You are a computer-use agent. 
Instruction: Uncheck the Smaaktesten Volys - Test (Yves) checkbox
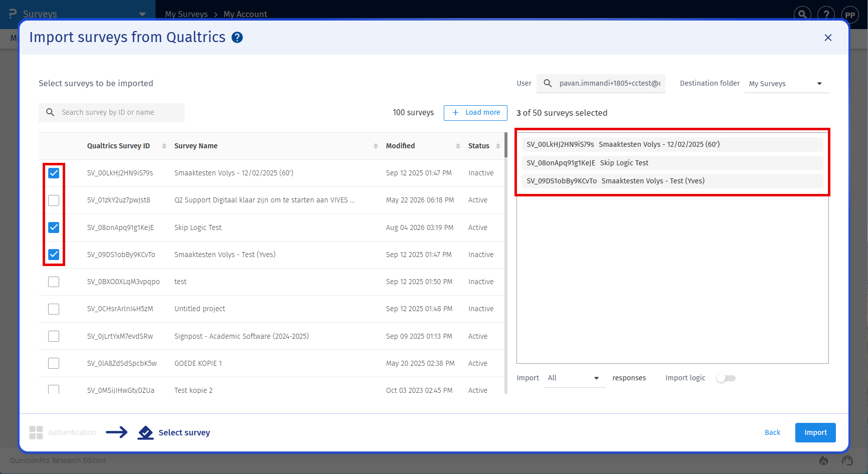click(54, 255)
